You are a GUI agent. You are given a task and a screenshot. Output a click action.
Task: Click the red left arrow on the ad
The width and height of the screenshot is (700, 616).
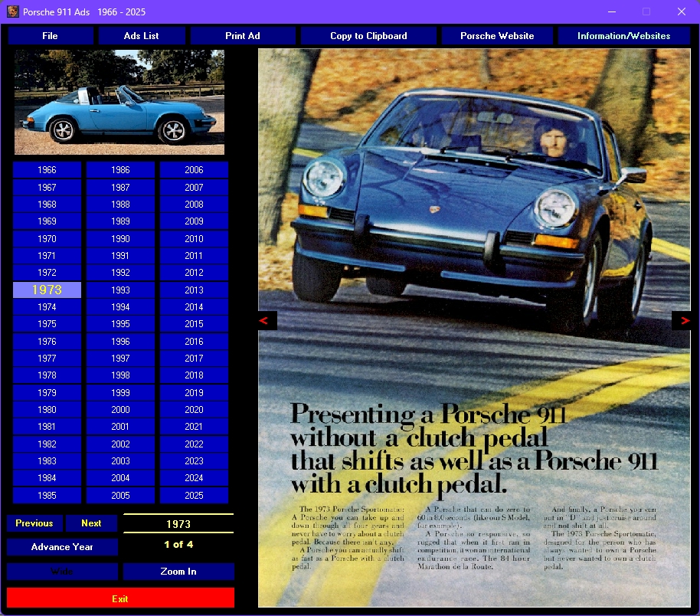pos(267,320)
